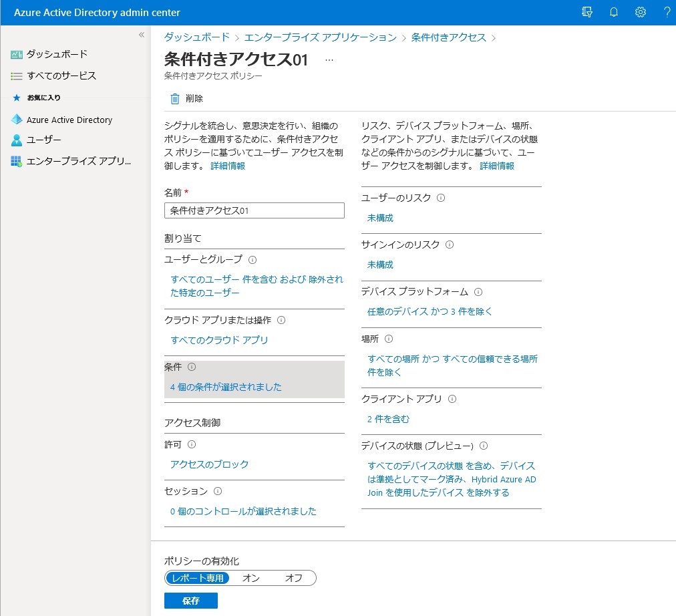Open the more options ellipsis by title
This screenshot has height=616, width=676.
coord(329,60)
